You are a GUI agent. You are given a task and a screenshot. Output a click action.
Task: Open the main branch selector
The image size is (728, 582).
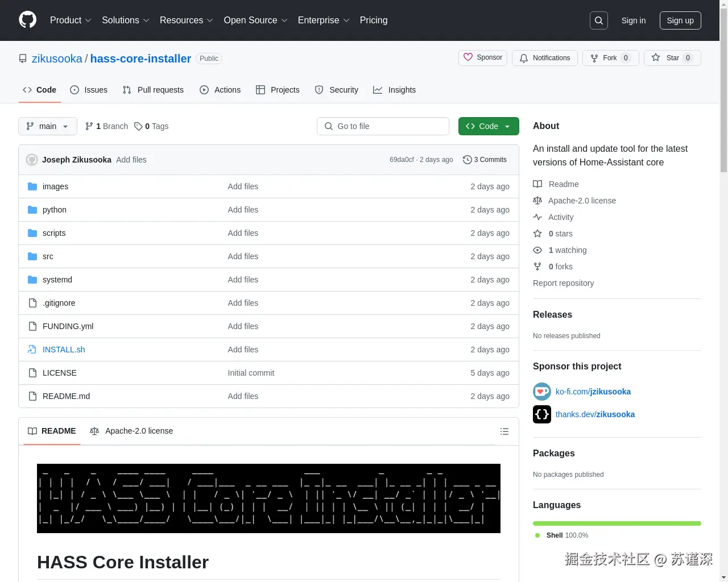click(x=47, y=126)
